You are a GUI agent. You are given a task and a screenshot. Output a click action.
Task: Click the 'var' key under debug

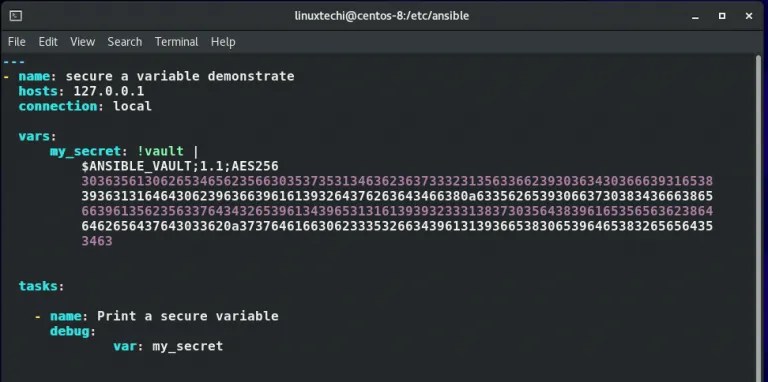click(x=125, y=346)
